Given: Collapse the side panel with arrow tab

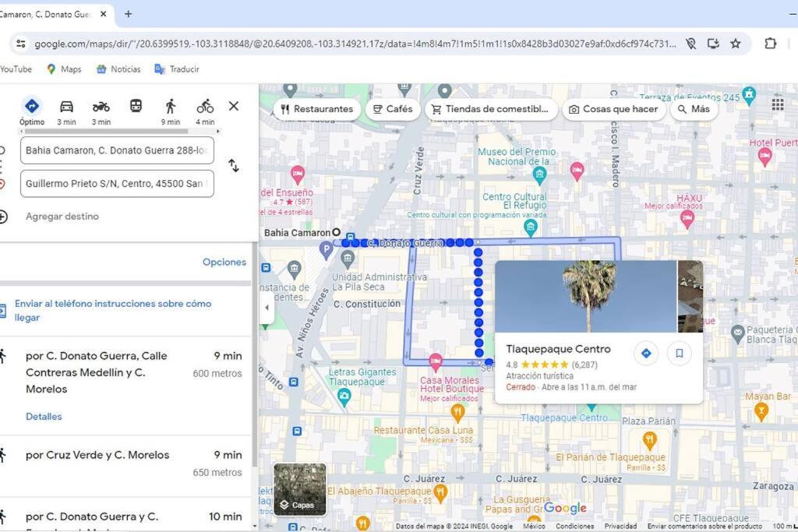Looking at the screenshot, I should click(267, 307).
